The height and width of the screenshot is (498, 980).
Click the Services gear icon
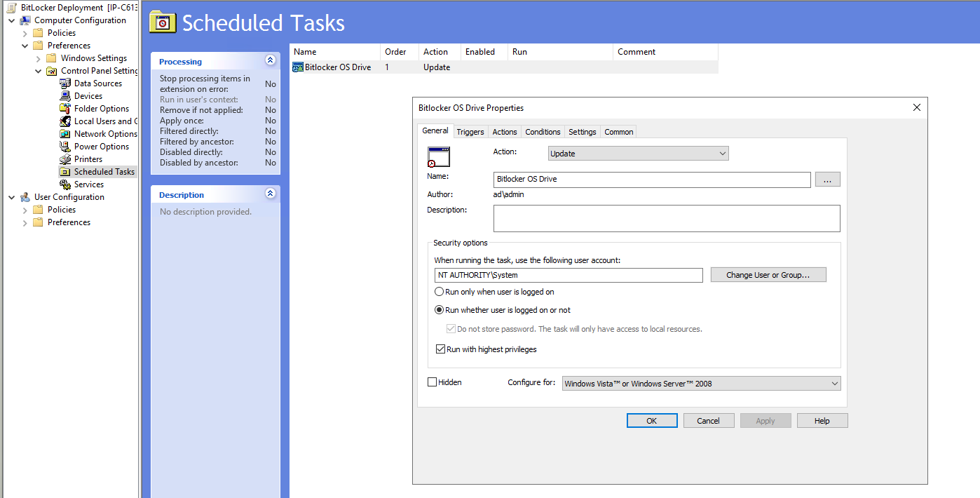[65, 184]
